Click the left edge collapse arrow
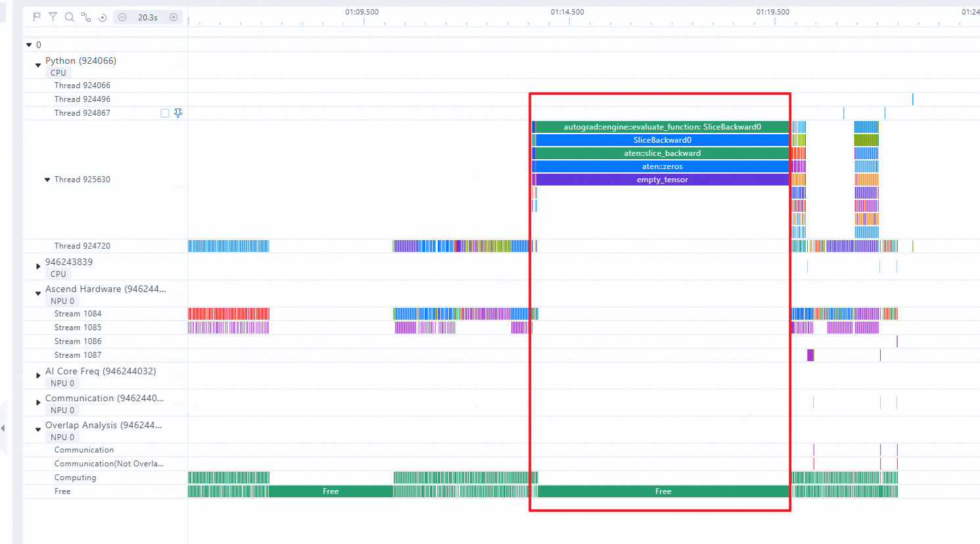Screen dimensions: 980x544 click(x=3, y=428)
